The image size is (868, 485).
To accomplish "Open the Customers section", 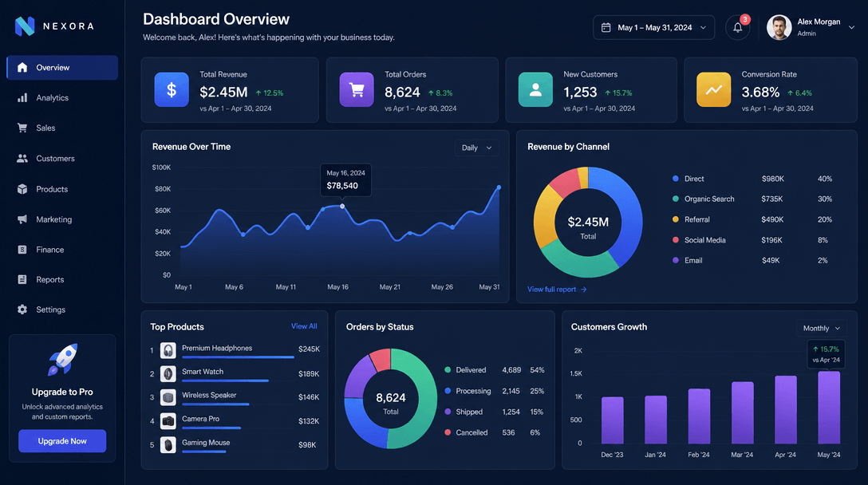I will (x=62, y=159).
